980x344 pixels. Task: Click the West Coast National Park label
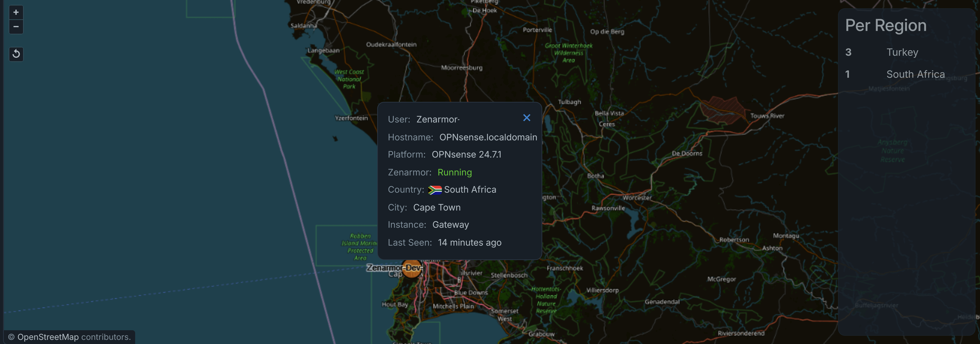tap(349, 79)
